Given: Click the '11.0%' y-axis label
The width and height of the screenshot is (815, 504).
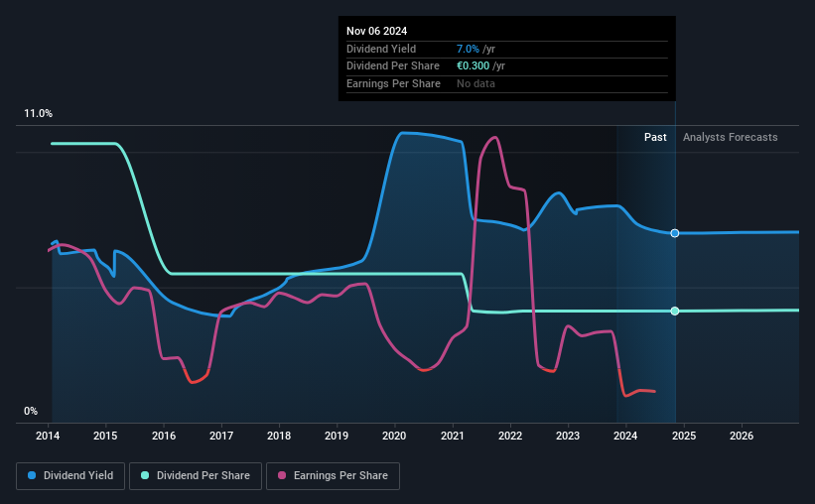Looking at the screenshot, I should click(38, 114).
